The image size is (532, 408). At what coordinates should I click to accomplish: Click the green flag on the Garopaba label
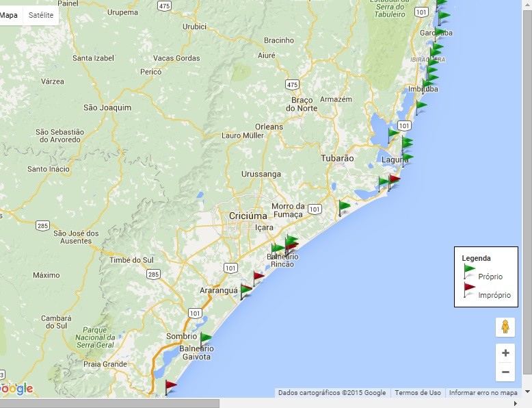pyautogui.click(x=439, y=34)
